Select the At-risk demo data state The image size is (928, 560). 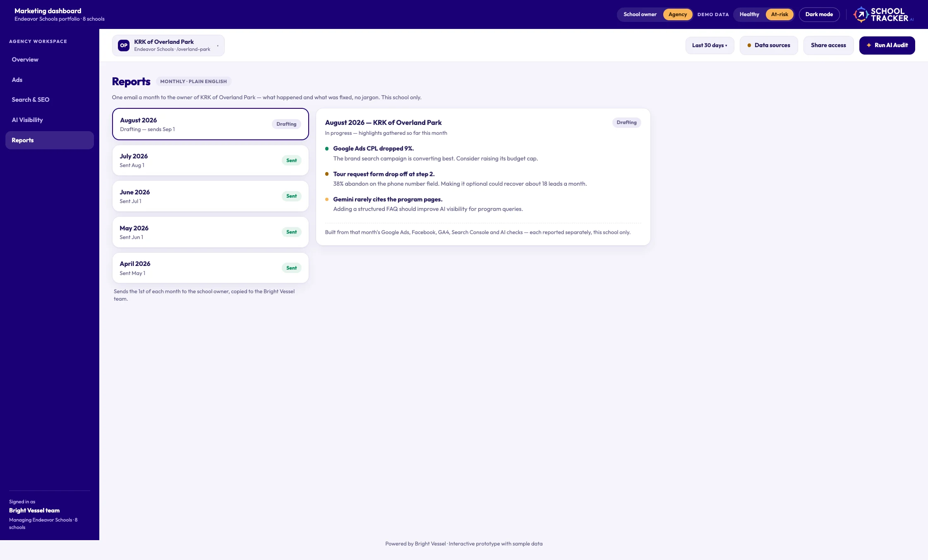[x=779, y=14]
